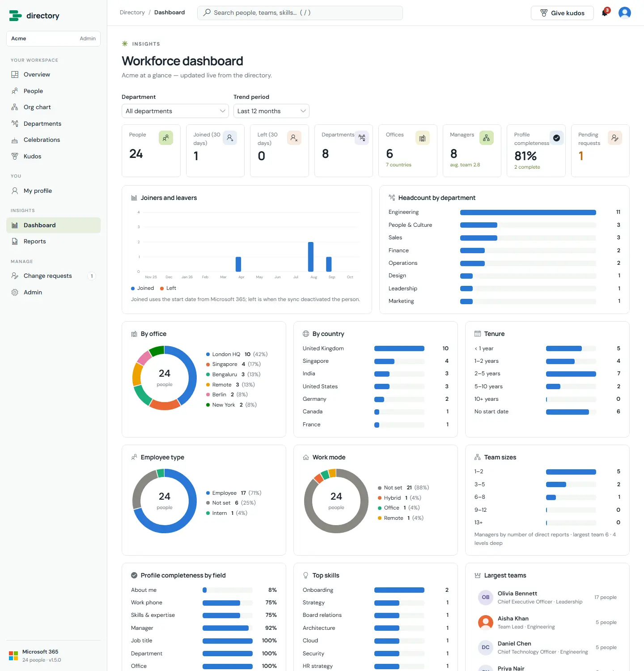
Task: Click the Singapore office legend row
Action: 233,364
